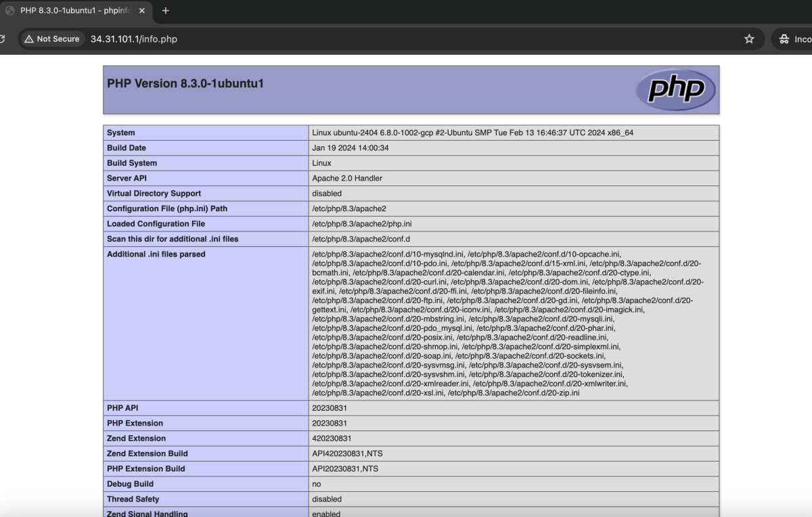812x517 pixels.
Task: Click the Incognito mode icon
Action: (x=785, y=39)
